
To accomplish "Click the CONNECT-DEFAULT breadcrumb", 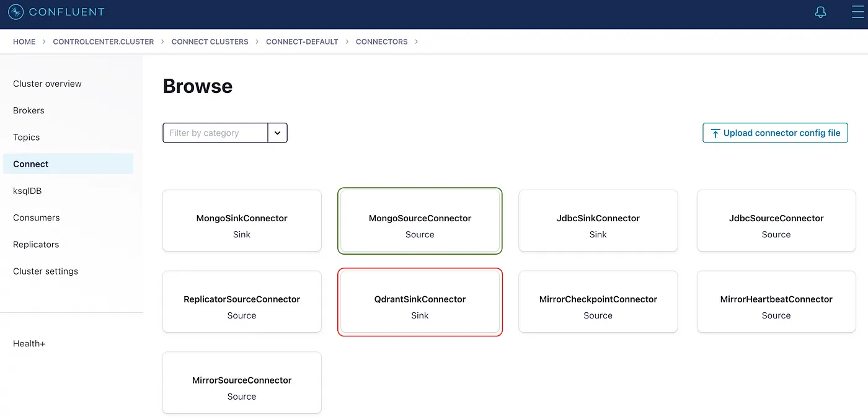I will (x=302, y=42).
